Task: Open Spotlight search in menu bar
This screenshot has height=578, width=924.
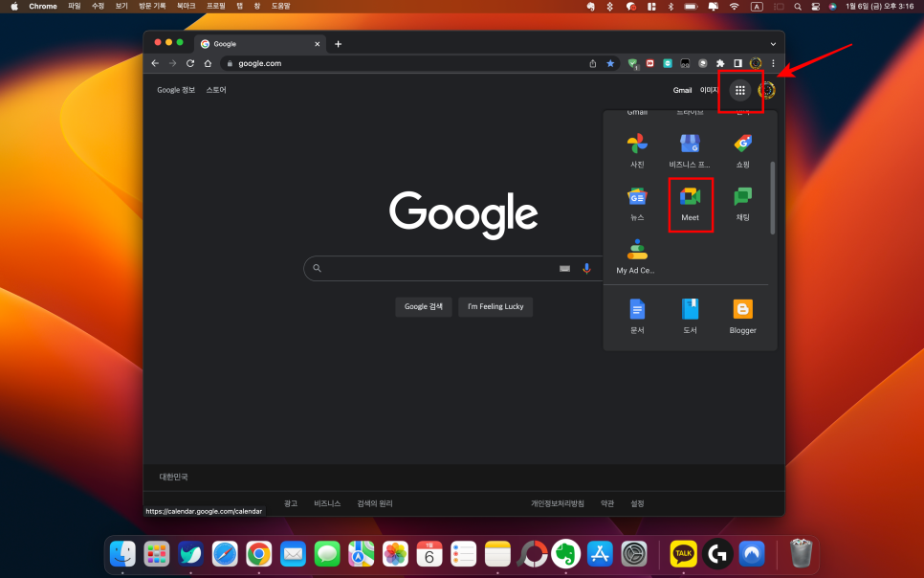Action: [798, 7]
